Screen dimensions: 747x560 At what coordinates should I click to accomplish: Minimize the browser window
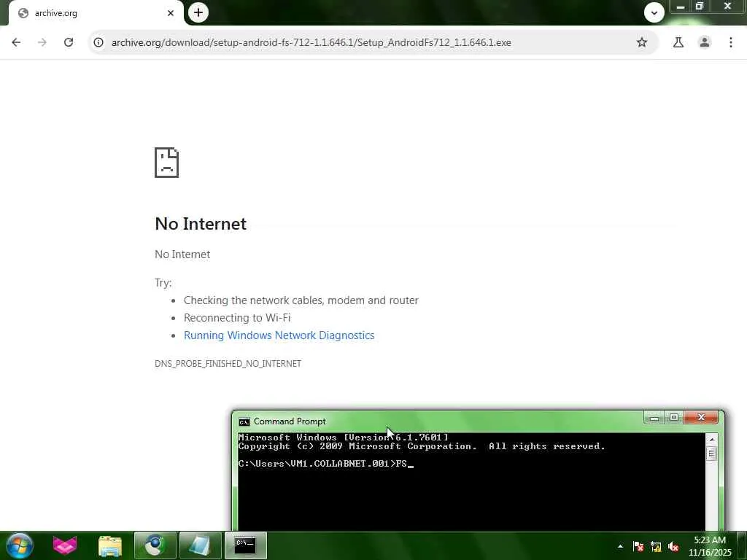click(681, 6)
